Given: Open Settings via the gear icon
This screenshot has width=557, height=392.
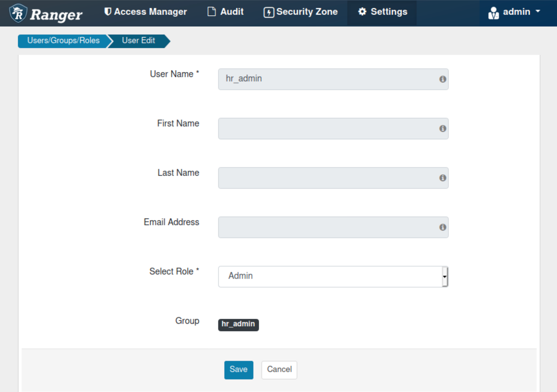Looking at the screenshot, I should coord(363,11).
